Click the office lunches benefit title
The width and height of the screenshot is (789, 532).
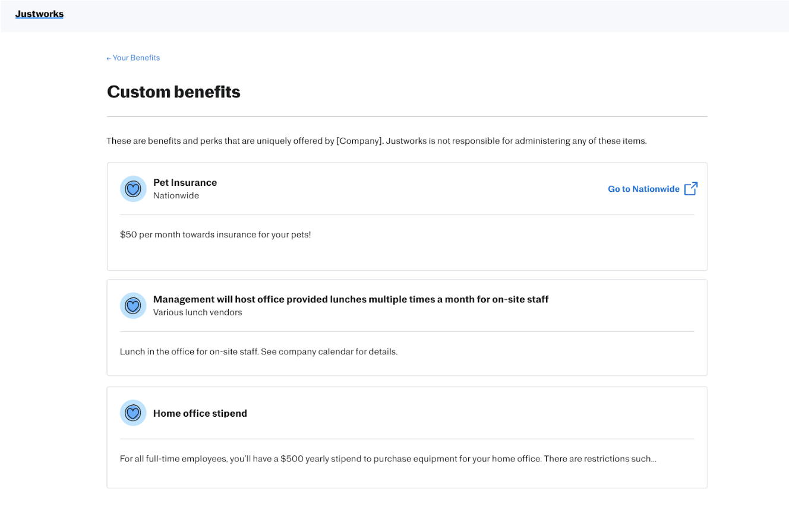351,299
